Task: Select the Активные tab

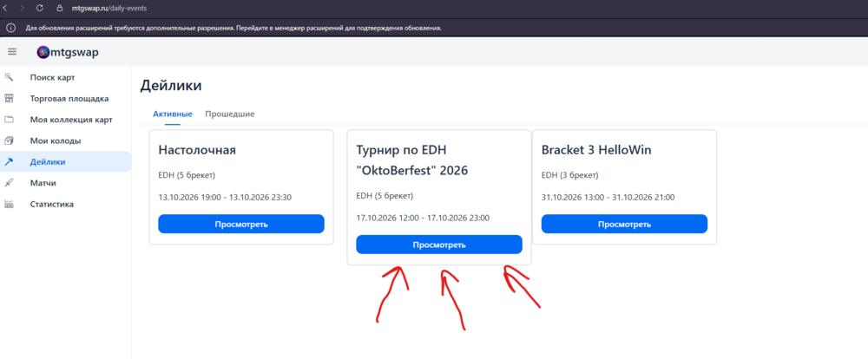Action: pyautogui.click(x=173, y=114)
